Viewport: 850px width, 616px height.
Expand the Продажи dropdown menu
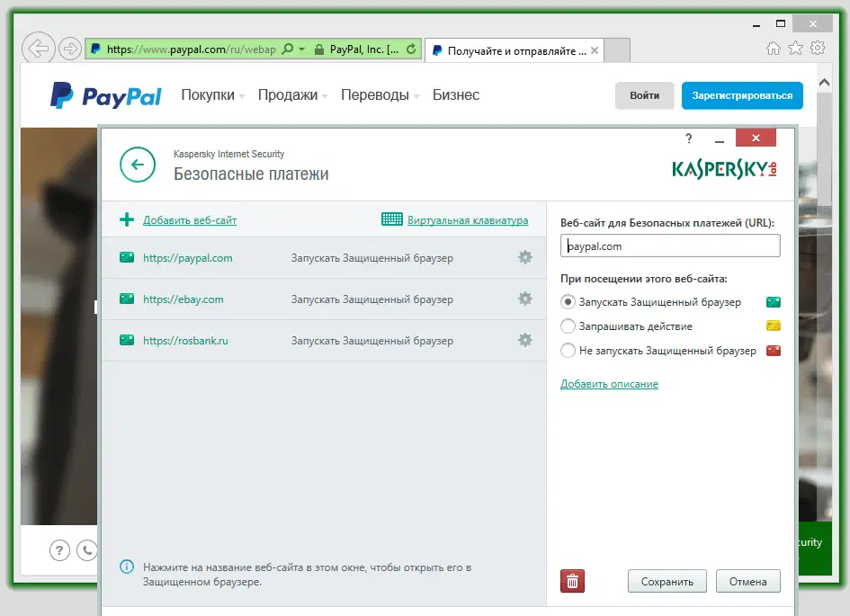[x=289, y=94]
